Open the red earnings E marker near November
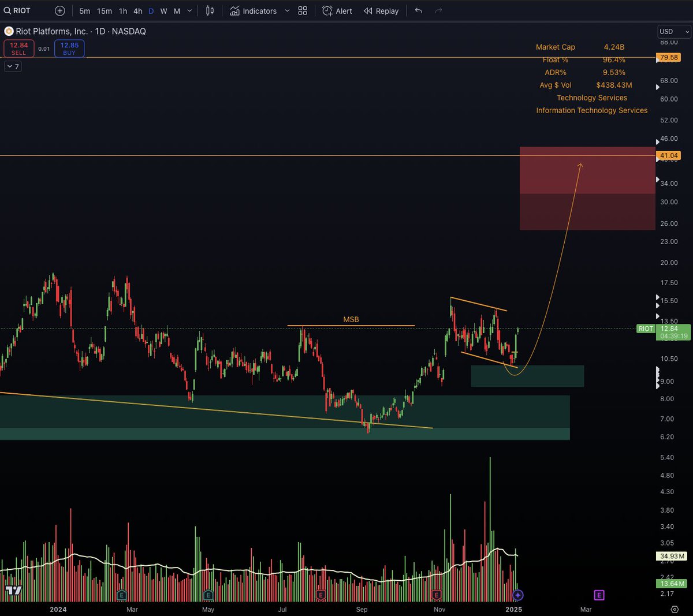693x616 pixels. click(437, 595)
